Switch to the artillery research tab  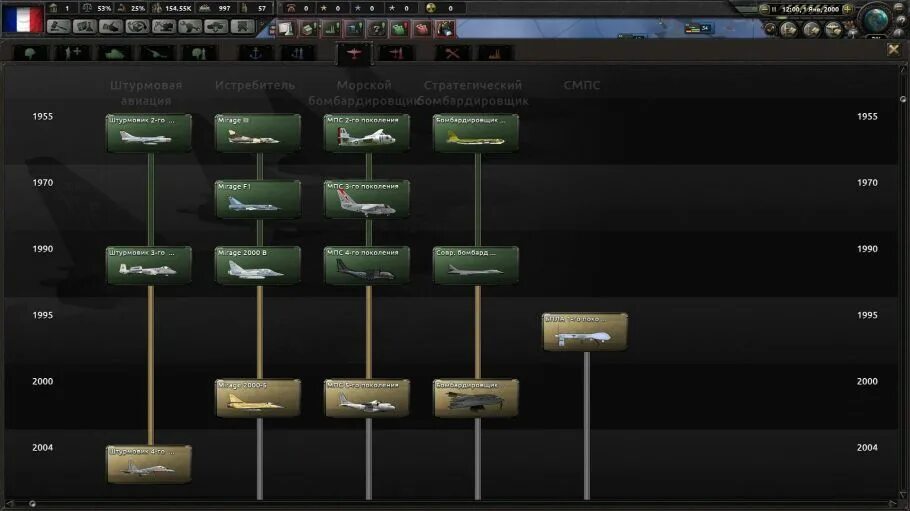click(x=157, y=53)
